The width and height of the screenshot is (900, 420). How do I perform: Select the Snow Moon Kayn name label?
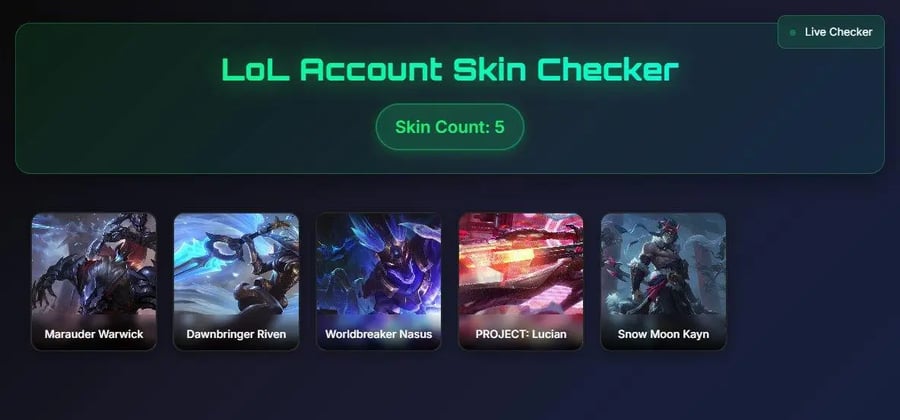click(x=663, y=334)
